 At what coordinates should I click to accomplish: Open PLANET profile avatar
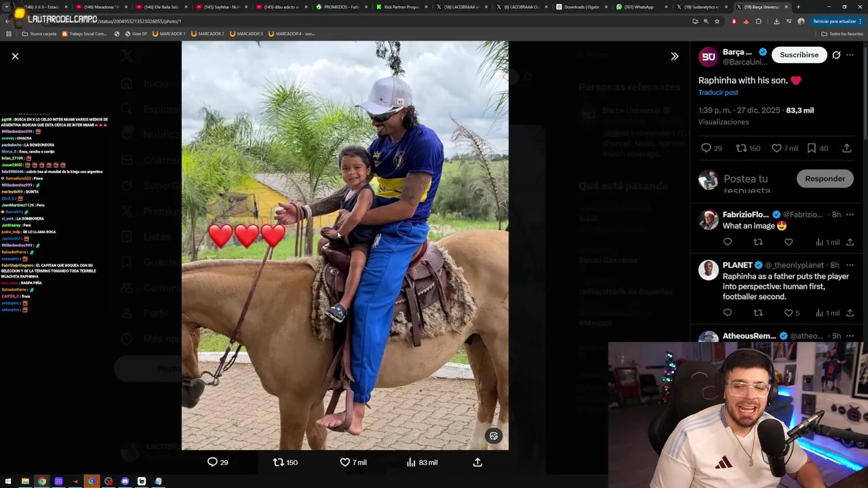(708, 270)
